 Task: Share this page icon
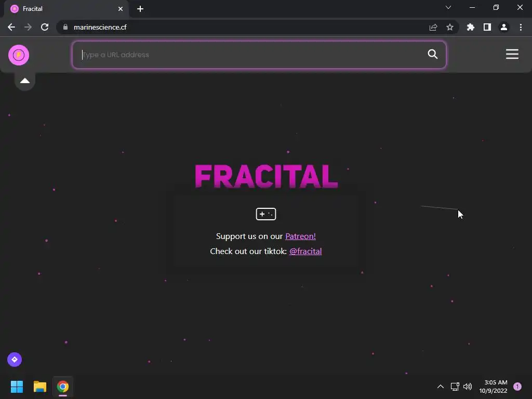pyautogui.click(x=433, y=27)
